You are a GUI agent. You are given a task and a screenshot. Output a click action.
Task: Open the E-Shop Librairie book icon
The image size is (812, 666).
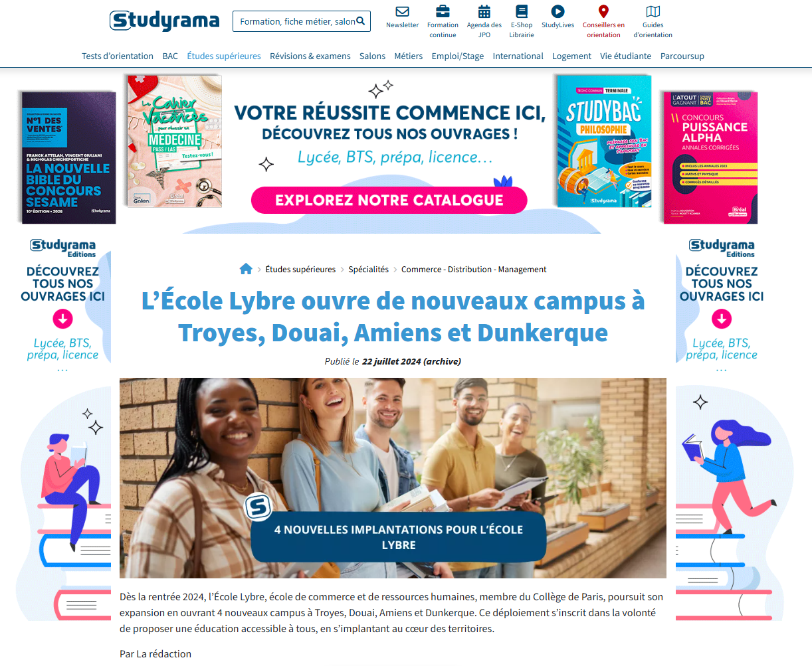(x=522, y=11)
